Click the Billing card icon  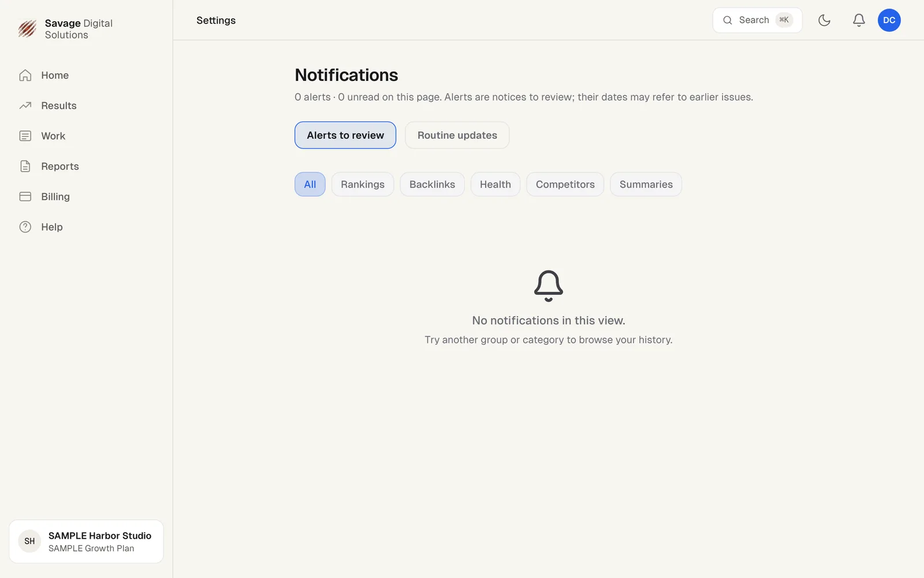click(25, 197)
